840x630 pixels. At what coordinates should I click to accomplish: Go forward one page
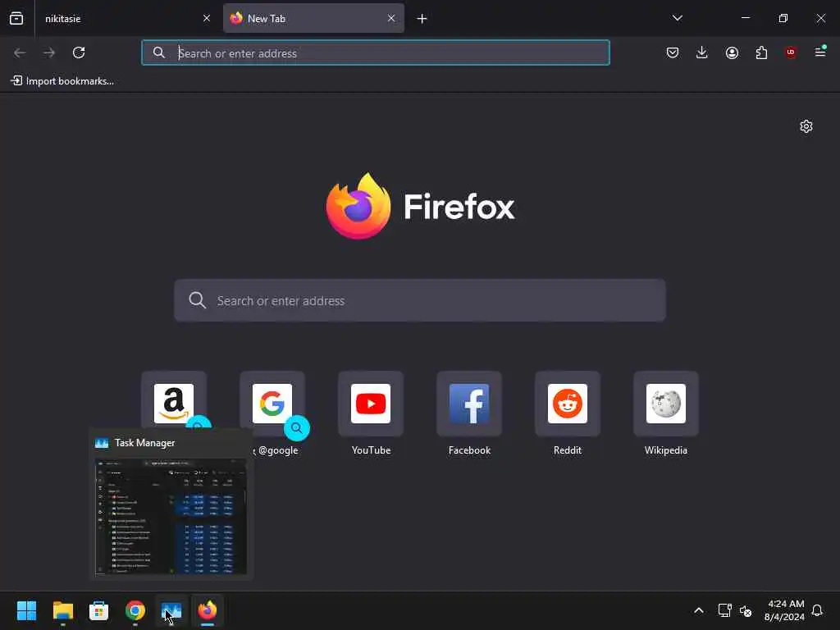49,52
